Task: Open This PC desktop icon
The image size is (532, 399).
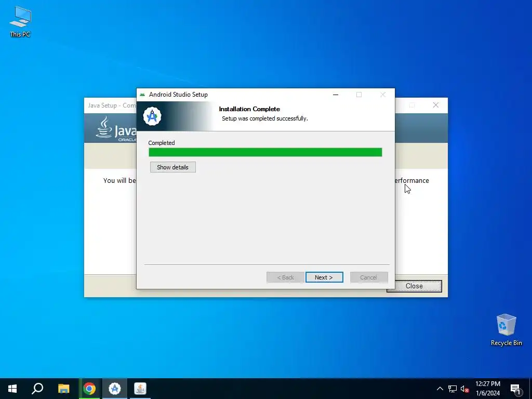Action: click(x=20, y=21)
